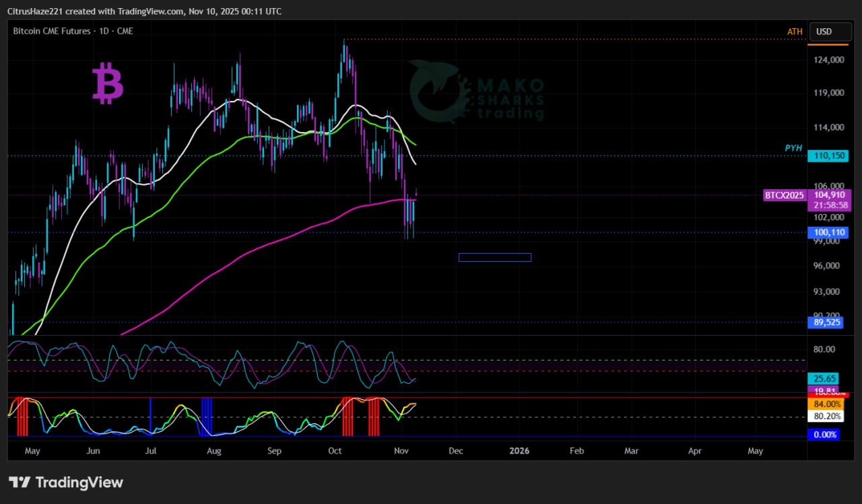Click the Mako Sharks trading watermark logo
Image resolution: width=862 pixels, height=504 pixels.
coord(476,92)
